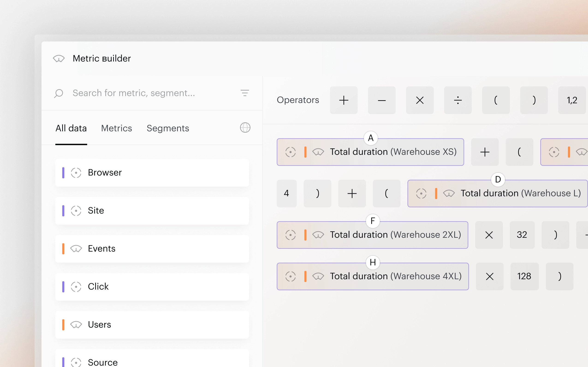Add an open parenthesis from Operators bar
Image resolution: width=588 pixels, height=367 pixels.
coord(496,100)
